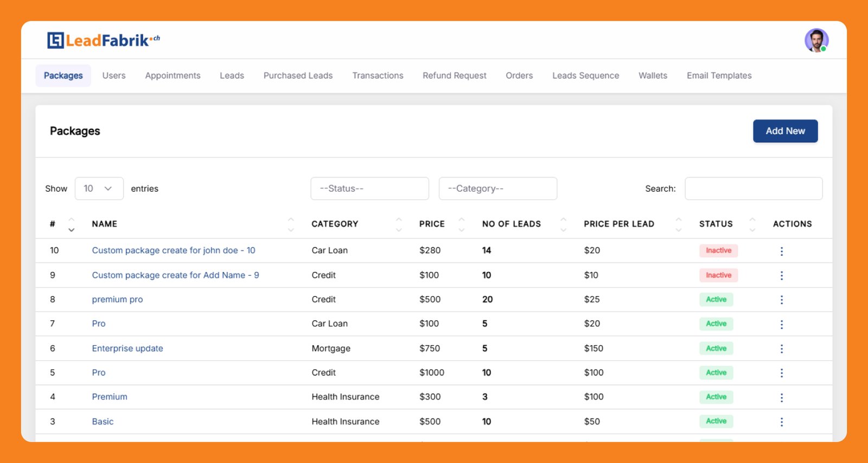
Task: Switch to the Transactions tab
Action: (x=378, y=75)
